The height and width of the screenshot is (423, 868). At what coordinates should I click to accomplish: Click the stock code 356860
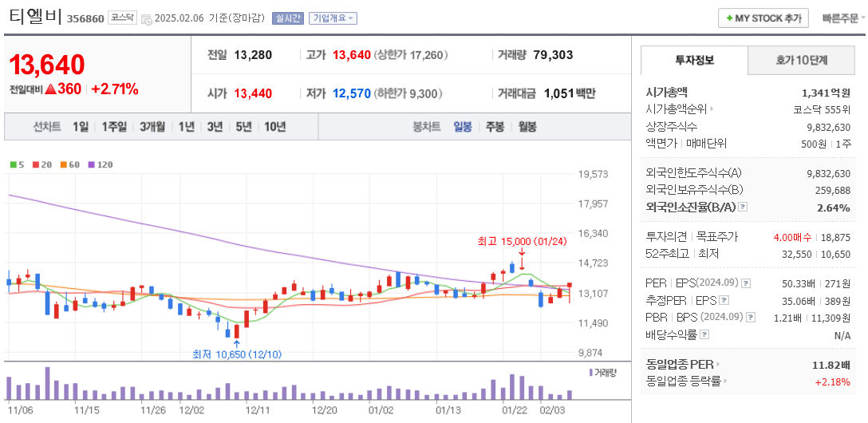(x=85, y=18)
